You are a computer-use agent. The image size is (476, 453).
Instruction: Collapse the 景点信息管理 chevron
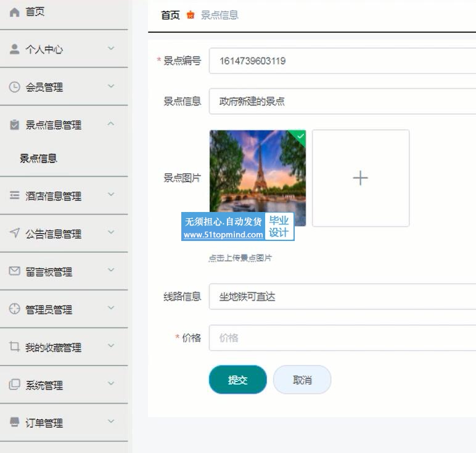click(111, 124)
